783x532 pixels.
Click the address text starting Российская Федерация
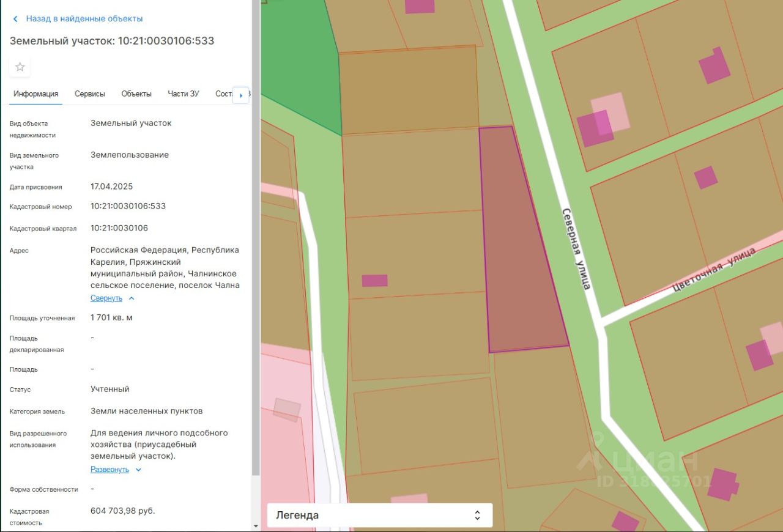pyautogui.click(x=165, y=268)
